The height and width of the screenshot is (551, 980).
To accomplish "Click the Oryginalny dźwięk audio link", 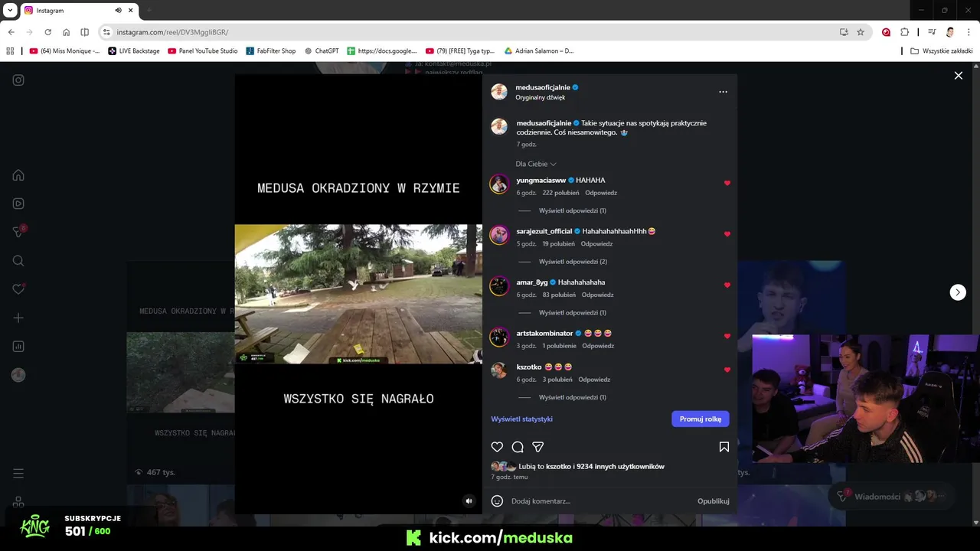I will (x=541, y=98).
